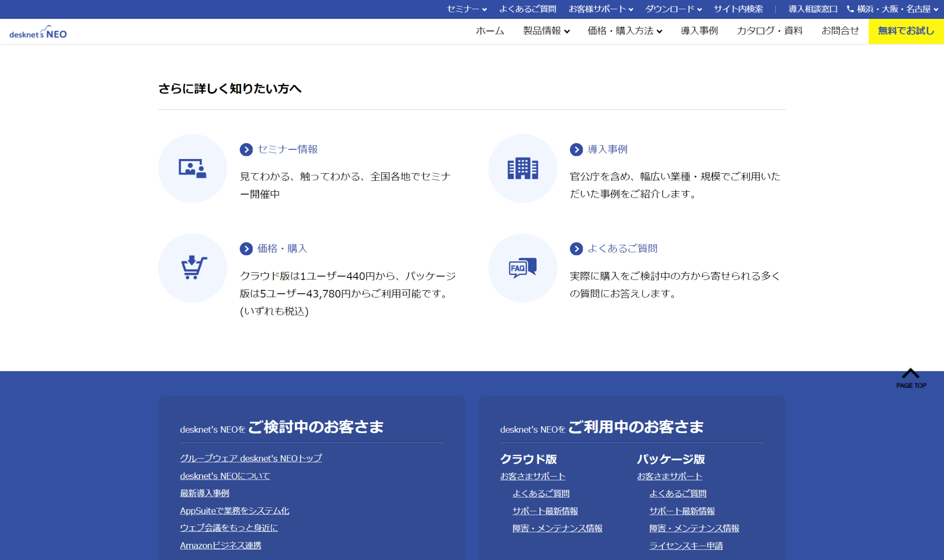Image resolution: width=944 pixels, height=560 pixels.
Task: Click the 実際に購入をご検討中 FAQ description
Action: pos(675,285)
